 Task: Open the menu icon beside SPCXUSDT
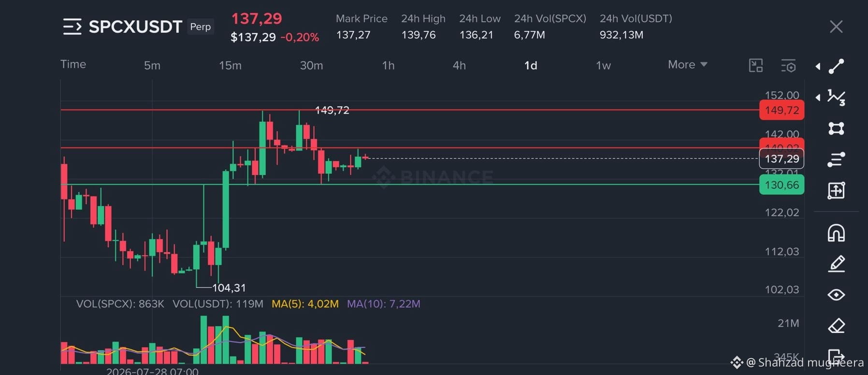point(72,27)
